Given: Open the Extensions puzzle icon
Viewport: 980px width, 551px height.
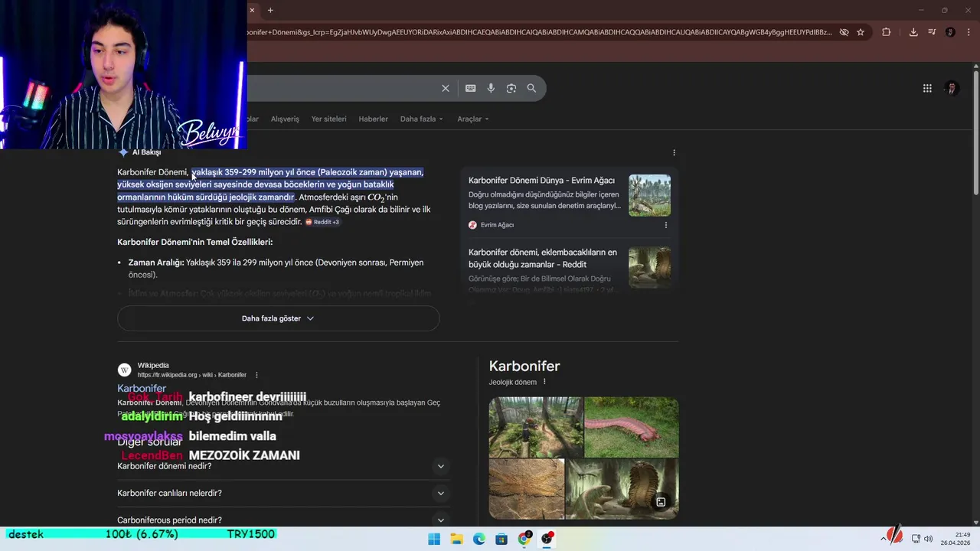Looking at the screenshot, I should (x=887, y=32).
